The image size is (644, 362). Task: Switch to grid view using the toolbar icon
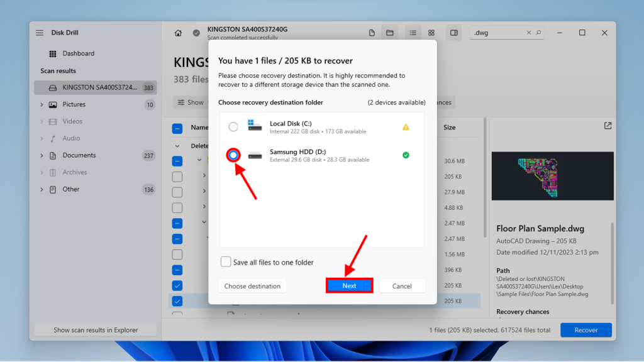coord(431,32)
